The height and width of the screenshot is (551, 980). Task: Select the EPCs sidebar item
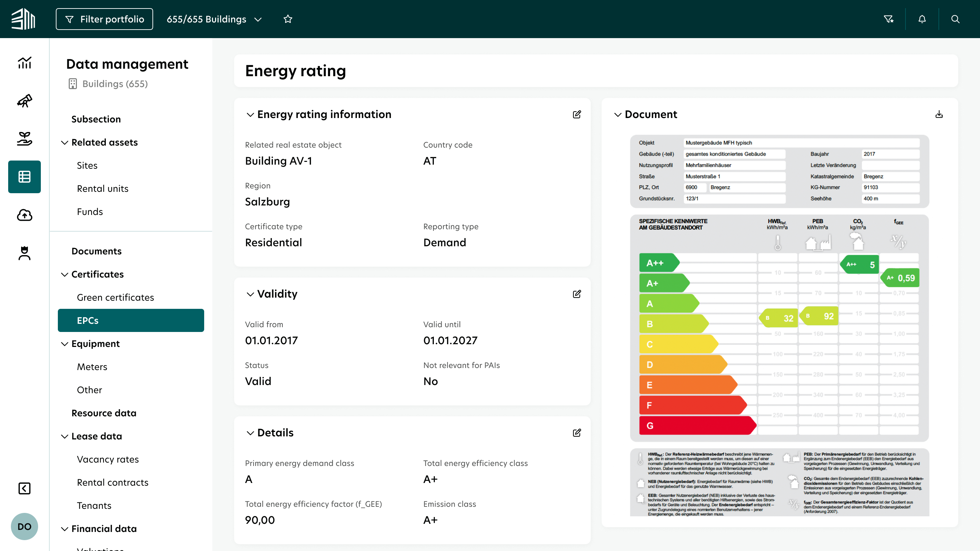click(131, 320)
